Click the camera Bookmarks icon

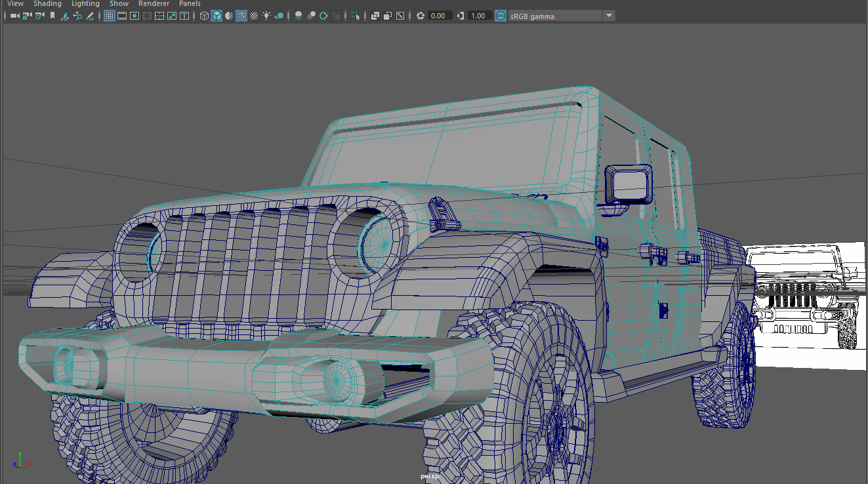[x=52, y=16]
